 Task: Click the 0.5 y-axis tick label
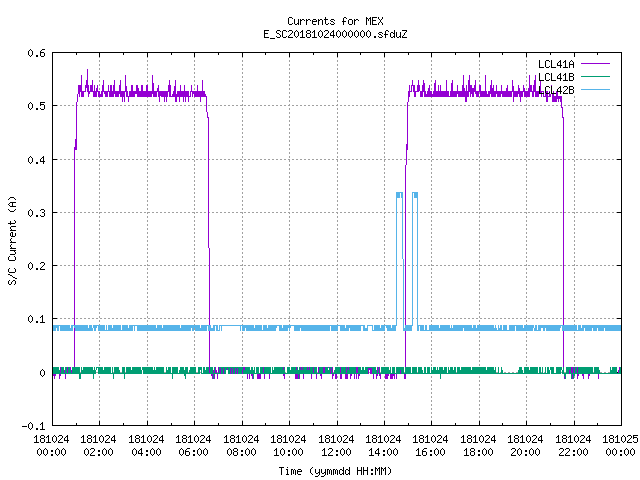(x=36, y=106)
